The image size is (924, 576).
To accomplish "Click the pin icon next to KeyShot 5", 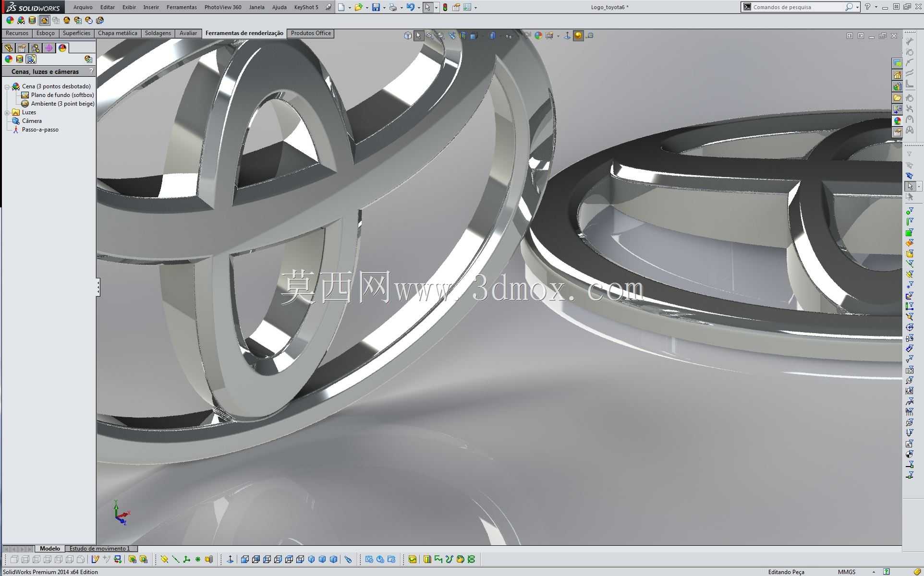I will [x=328, y=7].
